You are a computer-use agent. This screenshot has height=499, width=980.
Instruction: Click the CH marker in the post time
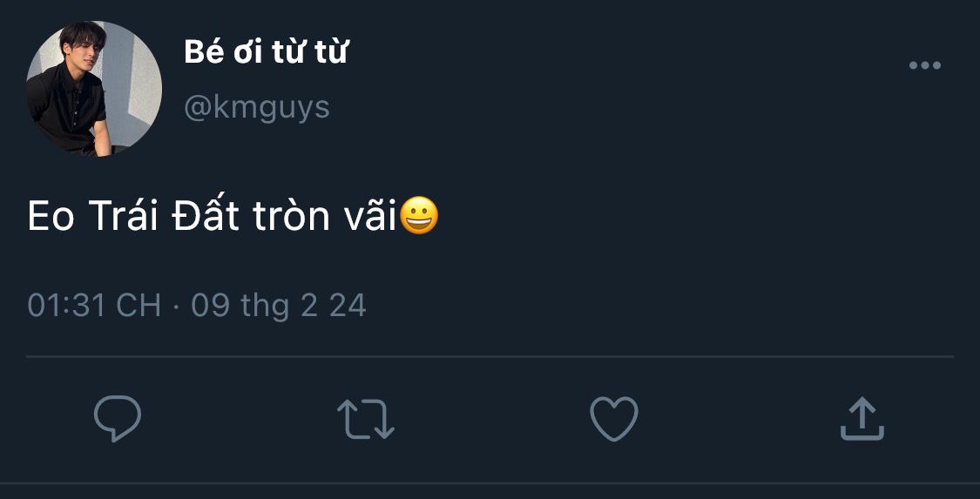[139, 306]
